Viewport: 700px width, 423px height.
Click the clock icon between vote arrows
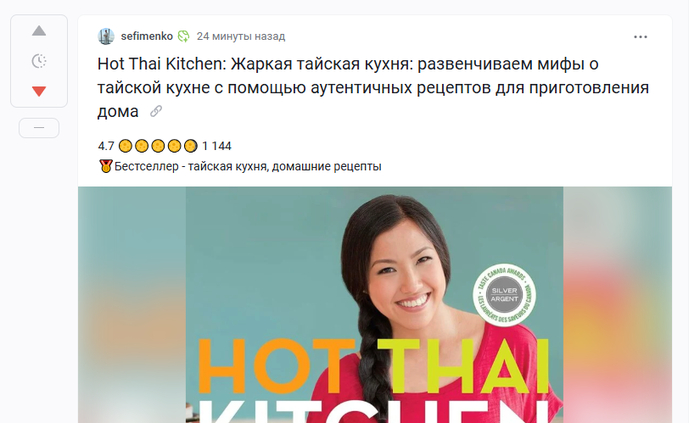click(39, 61)
